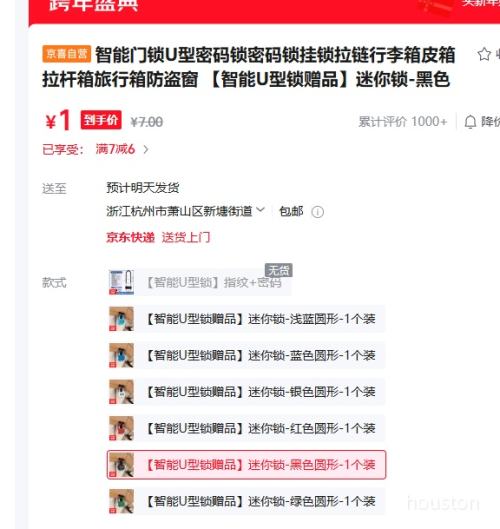The height and width of the screenshot is (529, 500).
Task: Select 迷你锁-红色圆形-1个装 style option
Action: [x=246, y=428]
